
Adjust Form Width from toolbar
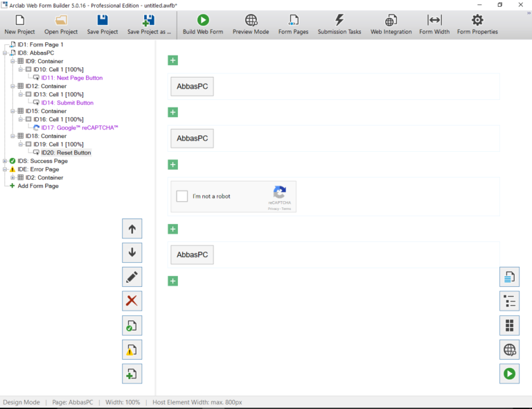434,25
